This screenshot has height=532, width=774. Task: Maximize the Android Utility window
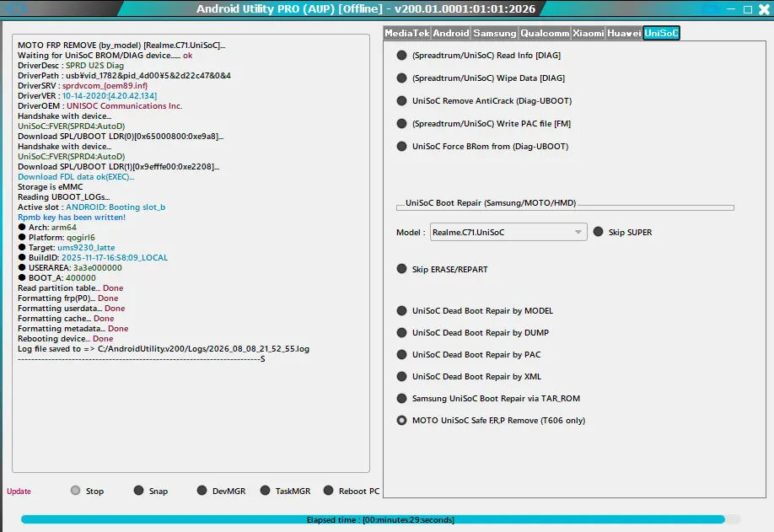pyautogui.click(x=748, y=9)
